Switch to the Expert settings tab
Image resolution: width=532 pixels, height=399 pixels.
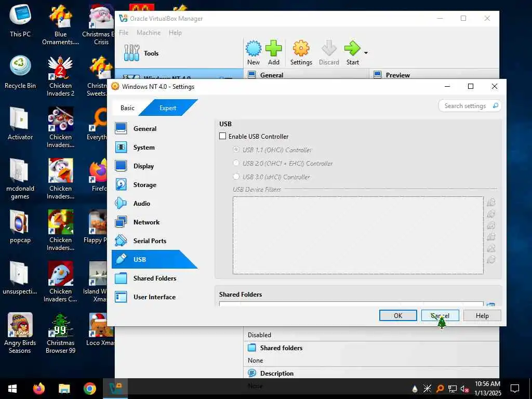tap(168, 108)
